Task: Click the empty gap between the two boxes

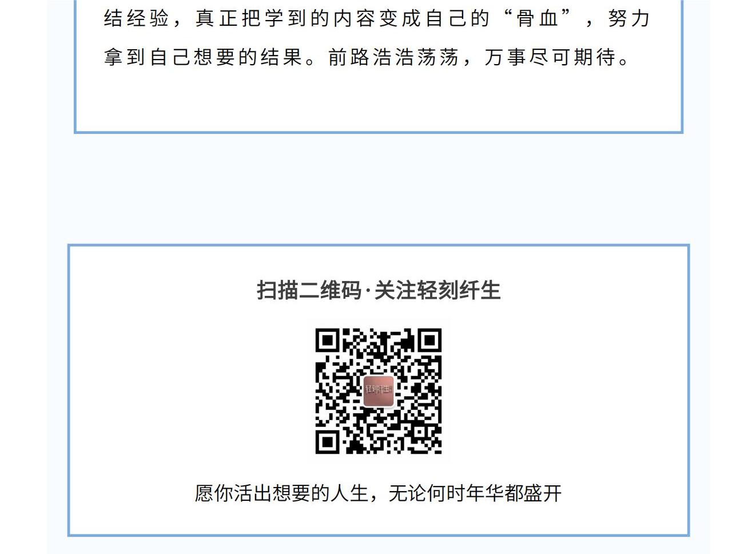Action: [x=378, y=189]
